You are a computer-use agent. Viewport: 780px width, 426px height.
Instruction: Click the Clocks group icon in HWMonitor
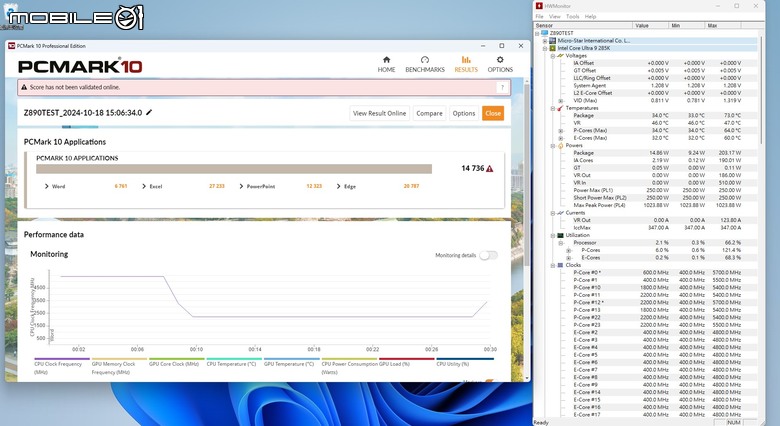pos(560,265)
